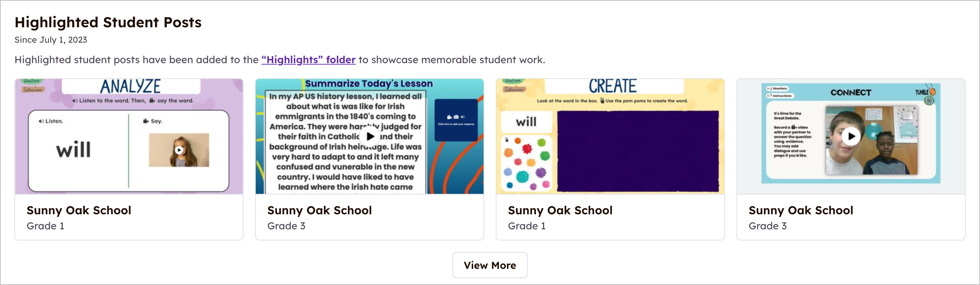Image resolution: width=980 pixels, height=285 pixels.
Task: Click the Directions tag in CONNECT thumbnail
Action: click(x=777, y=88)
